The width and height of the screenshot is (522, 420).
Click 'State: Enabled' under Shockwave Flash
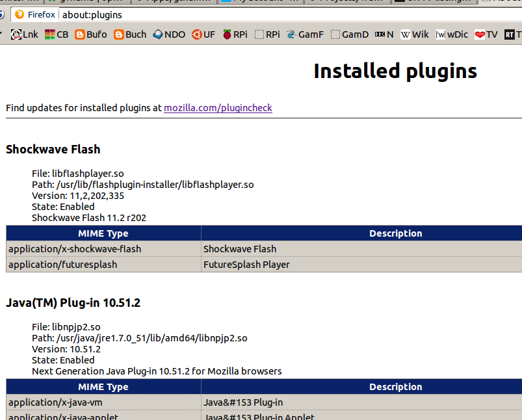click(63, 207)
